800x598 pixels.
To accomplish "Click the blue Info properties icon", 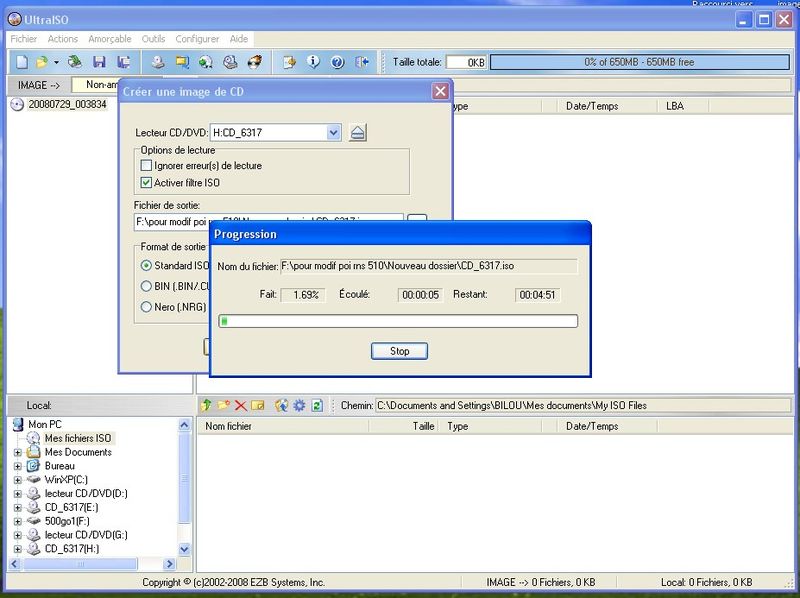I will point(313,62).
